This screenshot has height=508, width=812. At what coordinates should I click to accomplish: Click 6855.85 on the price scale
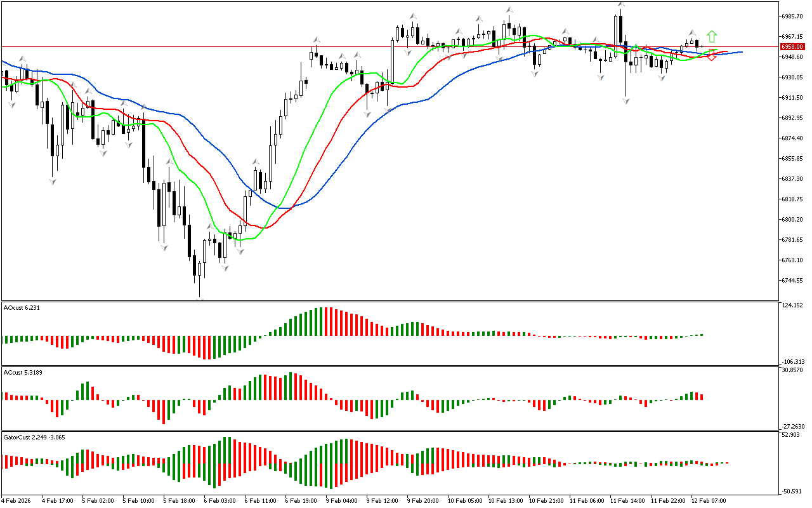click(792, 158)
